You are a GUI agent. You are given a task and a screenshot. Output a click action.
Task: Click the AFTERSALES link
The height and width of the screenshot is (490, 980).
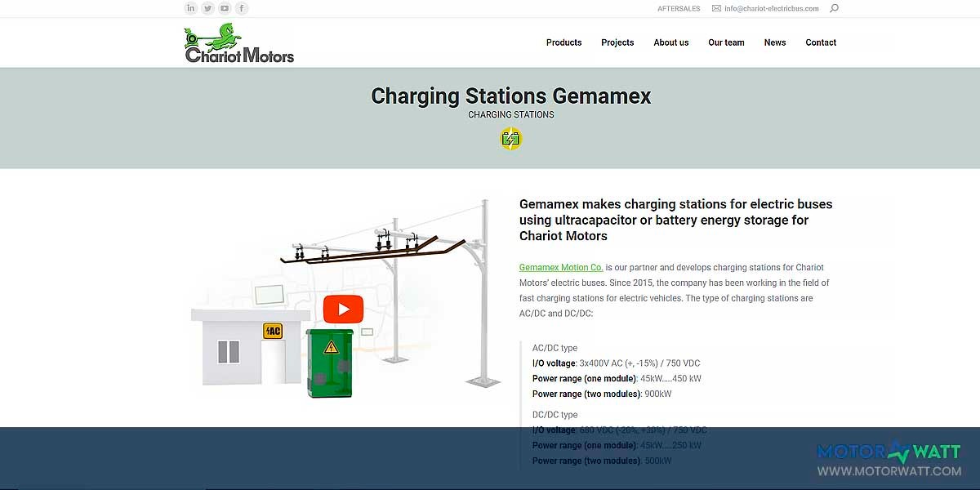pos(679,8)
